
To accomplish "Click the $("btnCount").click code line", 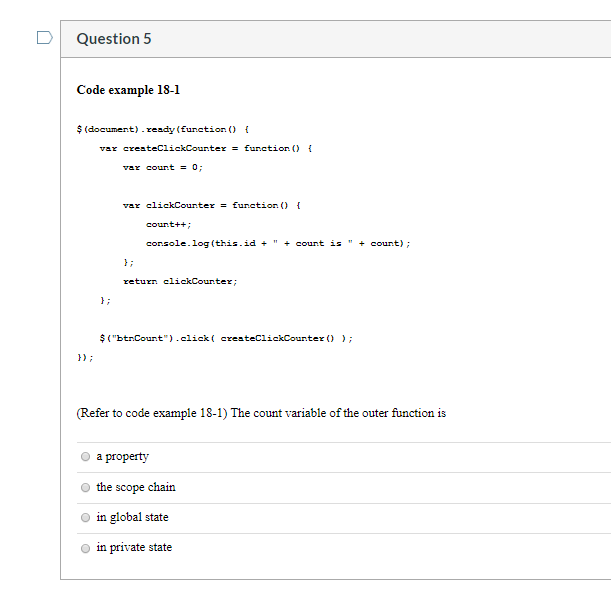I will click(226, 338).
